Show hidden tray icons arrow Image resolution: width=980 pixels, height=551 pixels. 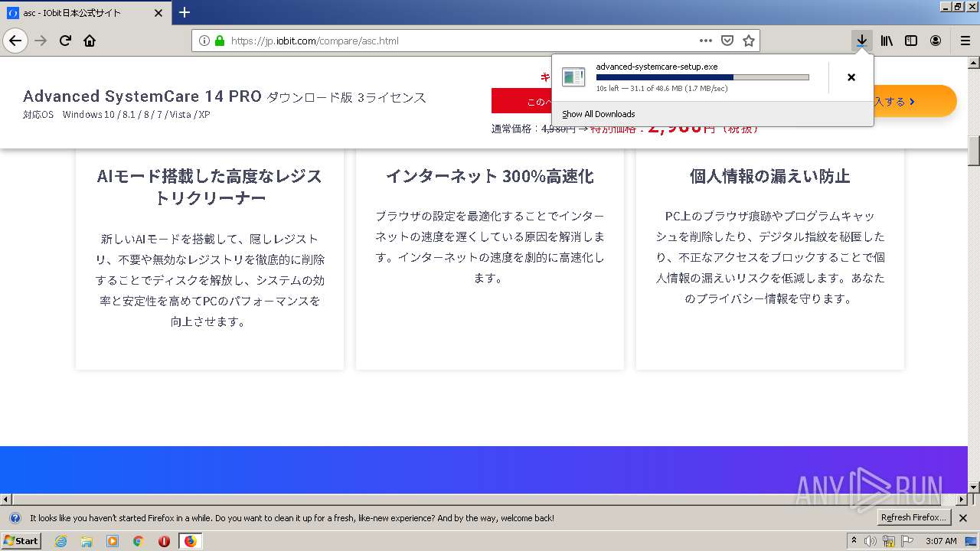(x=854, y=541)
